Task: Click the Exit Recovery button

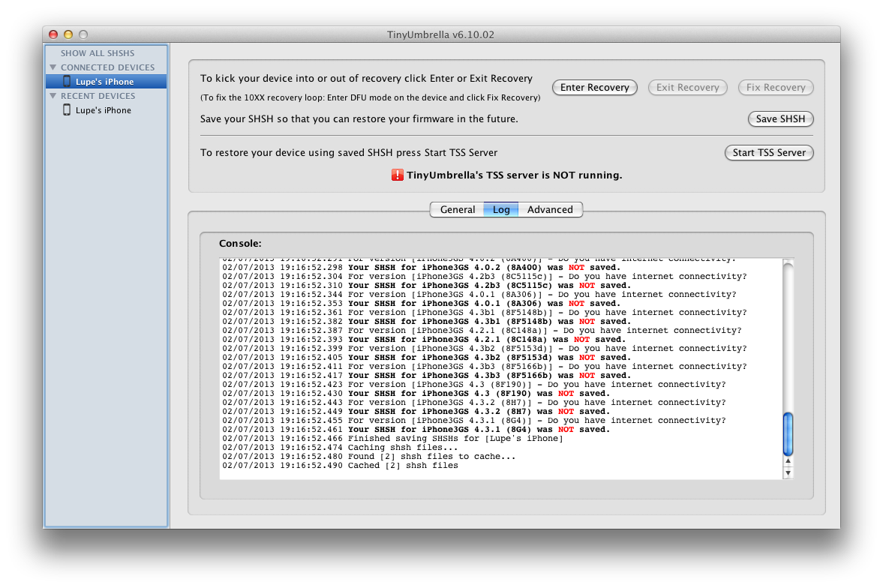Action: tap(688, 87)
